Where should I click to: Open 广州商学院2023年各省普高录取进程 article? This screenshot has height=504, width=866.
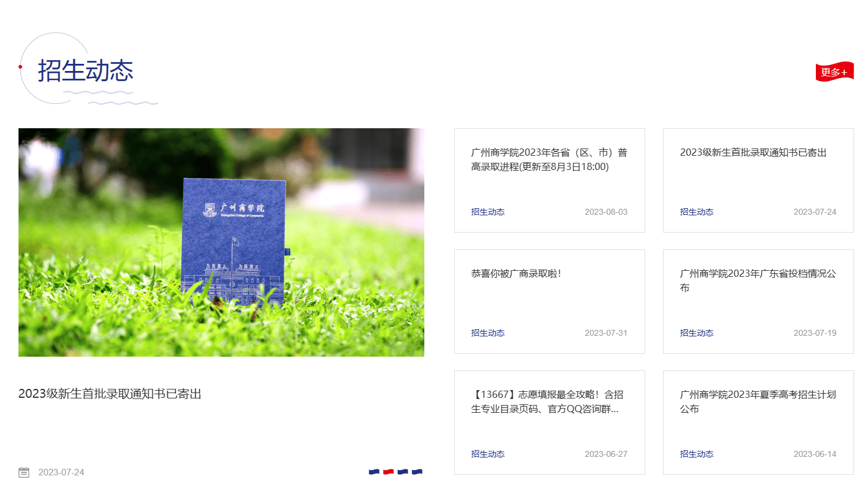(x=548, y=160)
